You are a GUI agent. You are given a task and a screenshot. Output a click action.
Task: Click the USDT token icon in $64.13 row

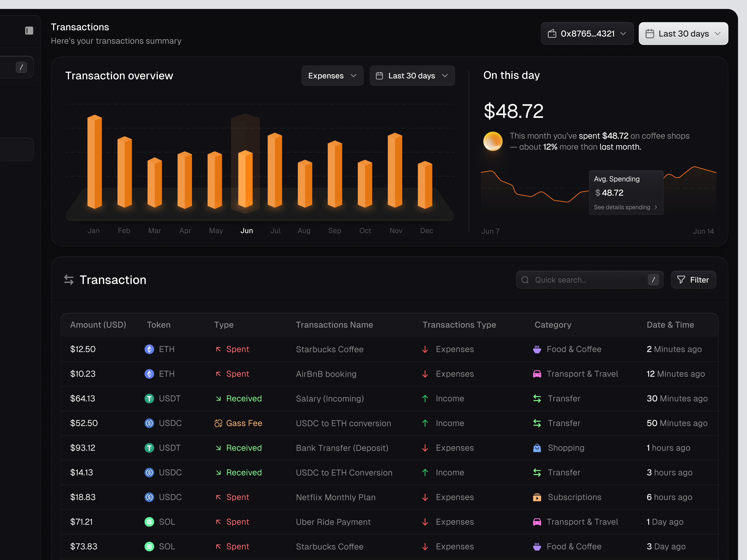point(149,398)
